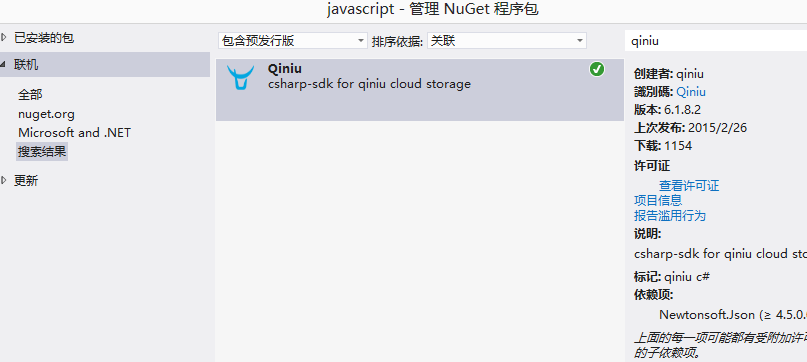Expand the 更新 section

(4, 180)
